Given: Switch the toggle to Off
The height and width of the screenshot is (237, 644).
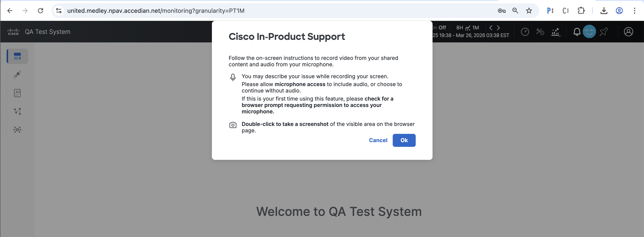Looking at the screenshot, I should point(442,27).
